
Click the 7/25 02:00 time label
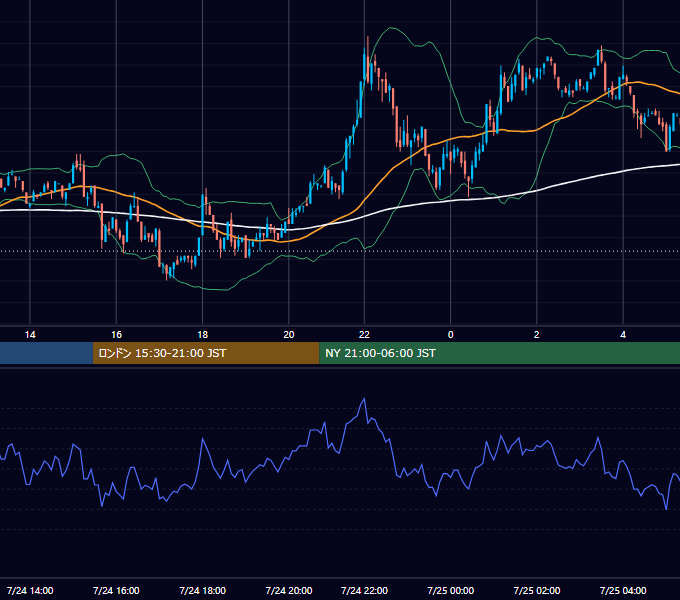tap(536, 590)
